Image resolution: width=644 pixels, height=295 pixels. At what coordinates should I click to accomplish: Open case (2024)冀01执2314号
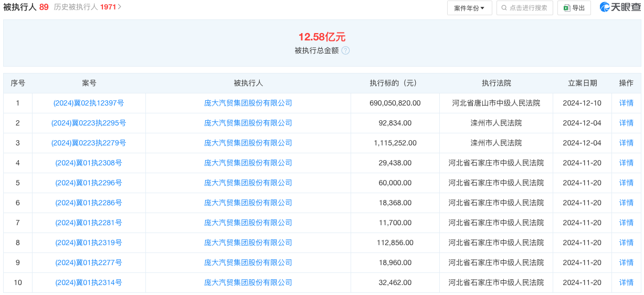pyautogui.click(x=89, y=283)
